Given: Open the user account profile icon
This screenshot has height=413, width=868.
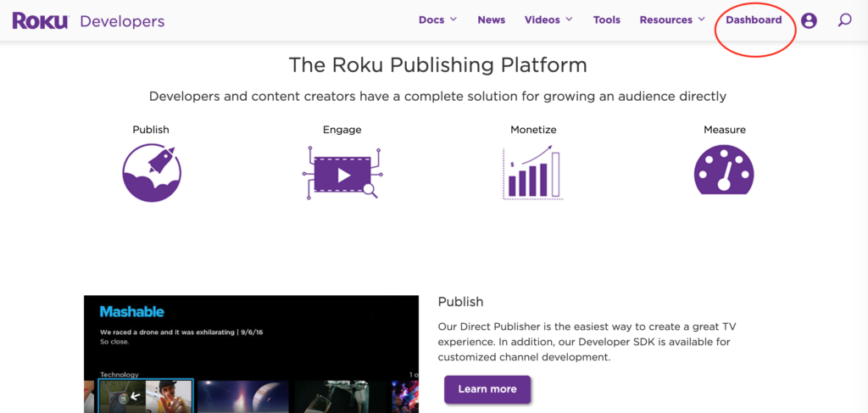Looking at the screenshot, I should (809, 20).
